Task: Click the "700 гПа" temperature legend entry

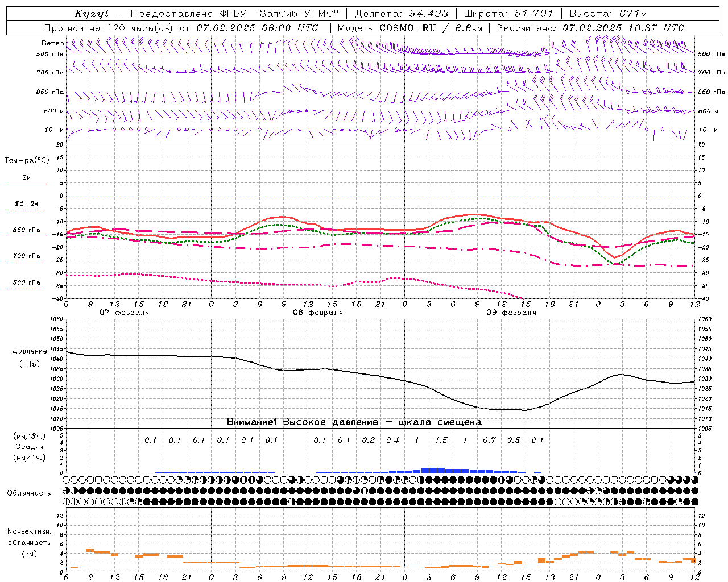Action: (27, 256)
